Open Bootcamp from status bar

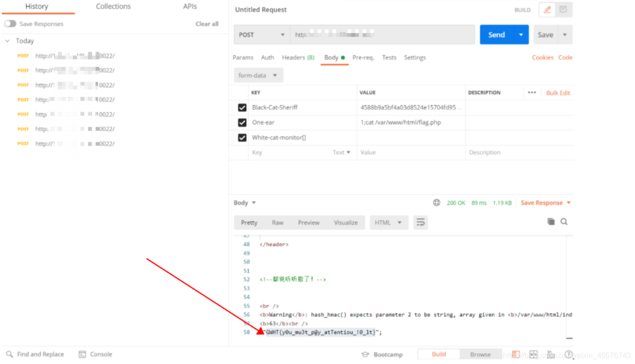point(382,355)
